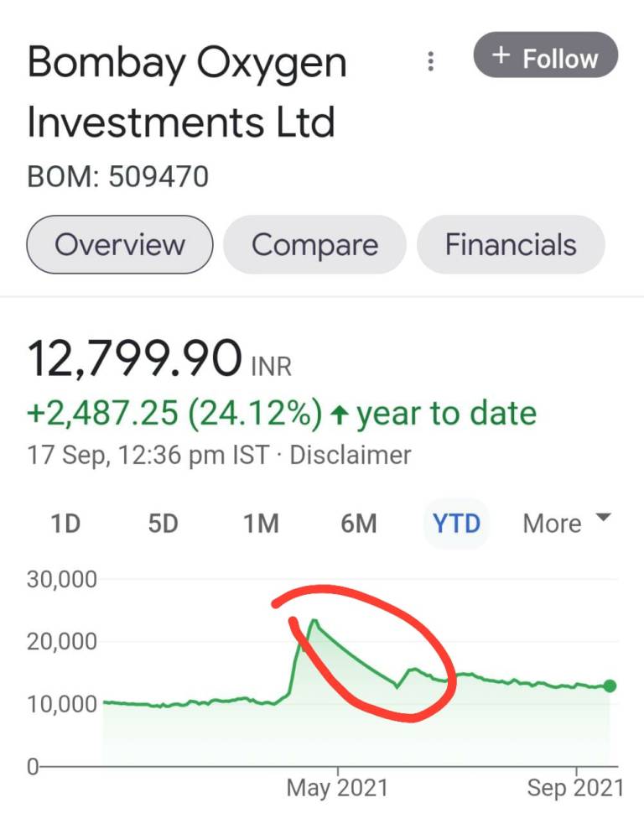Go to the Financials tab

point(511,245)
